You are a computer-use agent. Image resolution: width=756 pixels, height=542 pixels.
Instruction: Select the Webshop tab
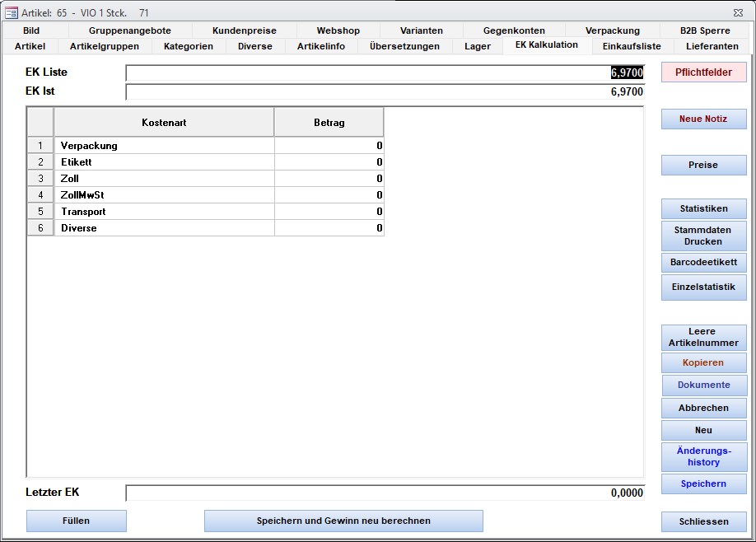(x=338, y=30)
